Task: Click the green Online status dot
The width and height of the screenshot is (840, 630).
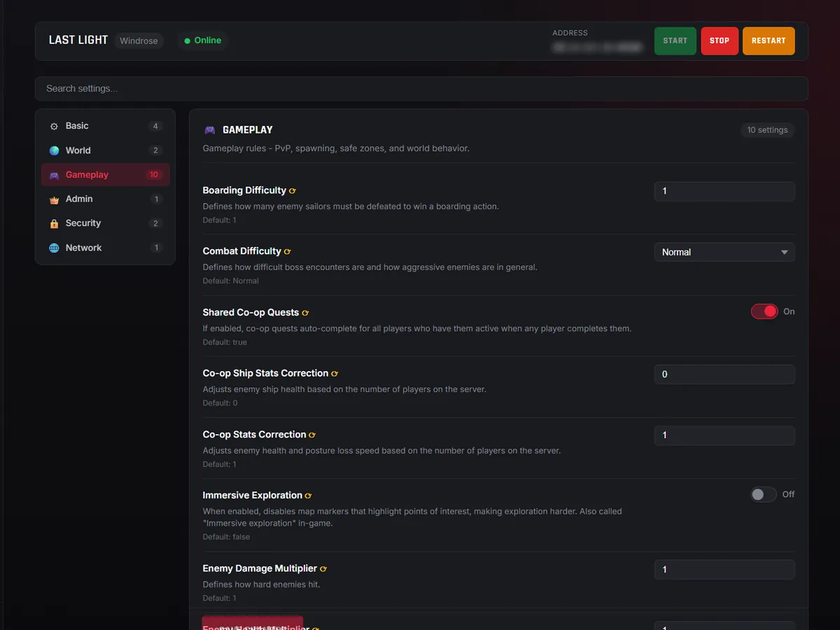Action: point(187,41)
